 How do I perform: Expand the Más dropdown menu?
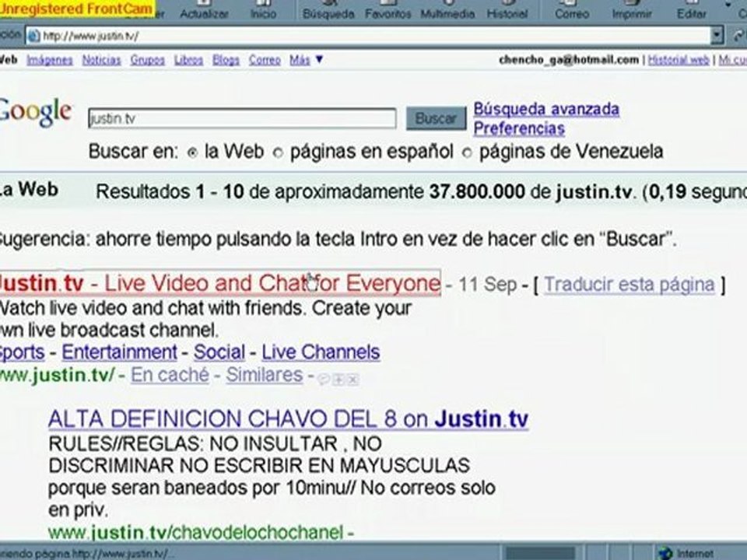(306, 60)
